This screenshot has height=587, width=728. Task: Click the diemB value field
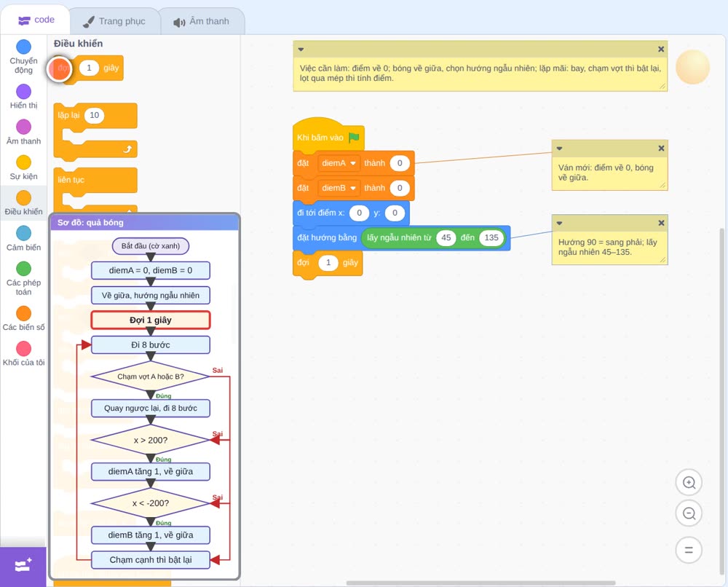point(399,188)
